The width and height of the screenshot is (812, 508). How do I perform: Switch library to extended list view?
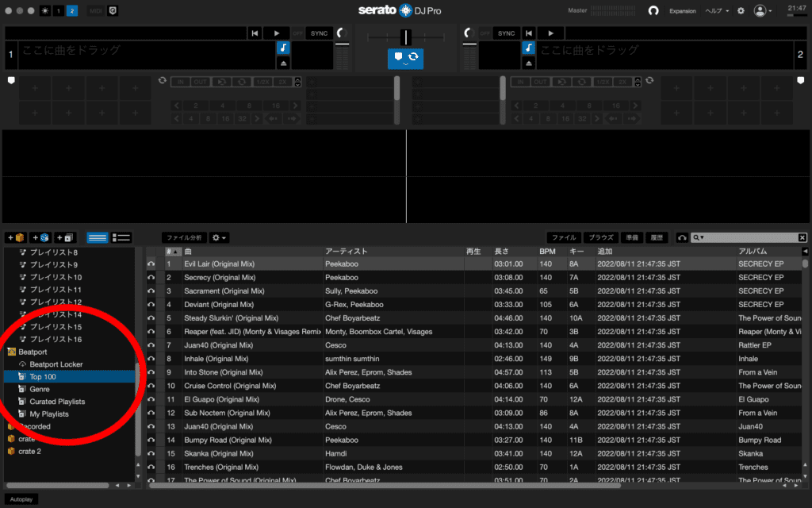[121, 237]
